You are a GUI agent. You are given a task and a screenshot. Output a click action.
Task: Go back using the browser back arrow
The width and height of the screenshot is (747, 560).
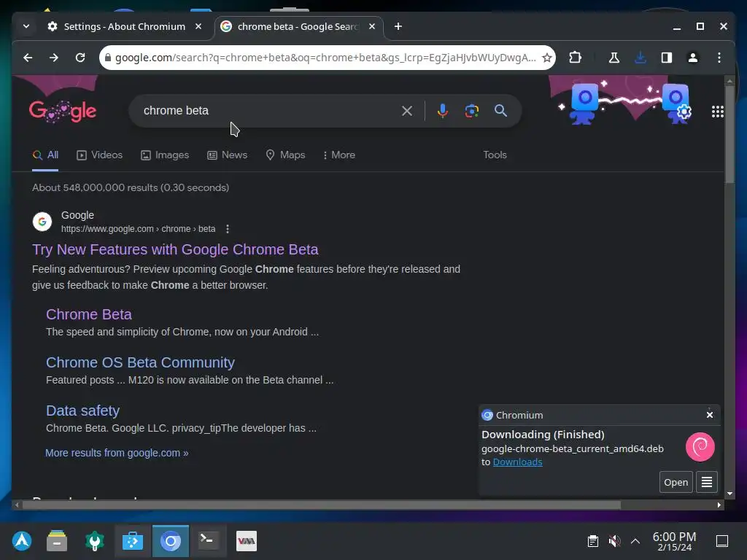pos(28,58)
